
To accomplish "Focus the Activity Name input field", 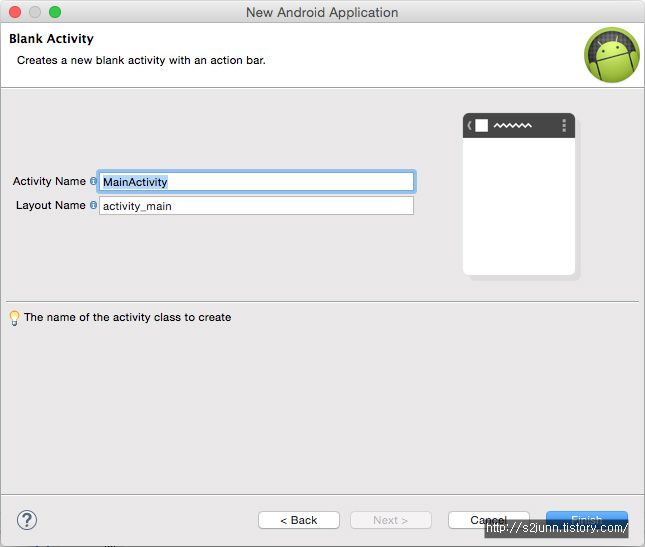I will pos(256,181).
